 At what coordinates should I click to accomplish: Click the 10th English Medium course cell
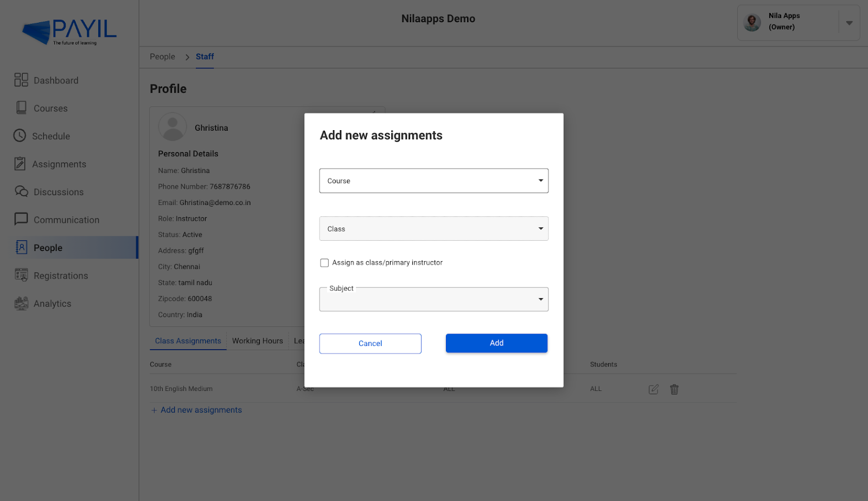pyautogui.click(x=181, y=389)
